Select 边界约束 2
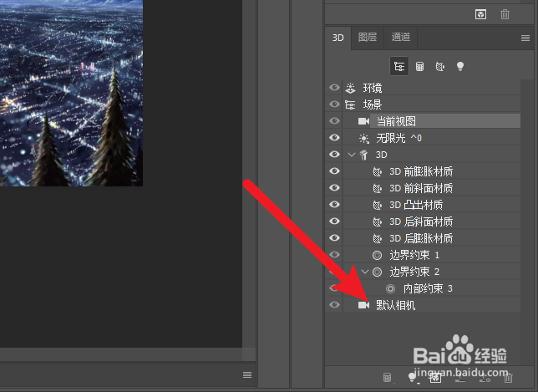Viewport: 538px width, 392px height. coord(414,272)
